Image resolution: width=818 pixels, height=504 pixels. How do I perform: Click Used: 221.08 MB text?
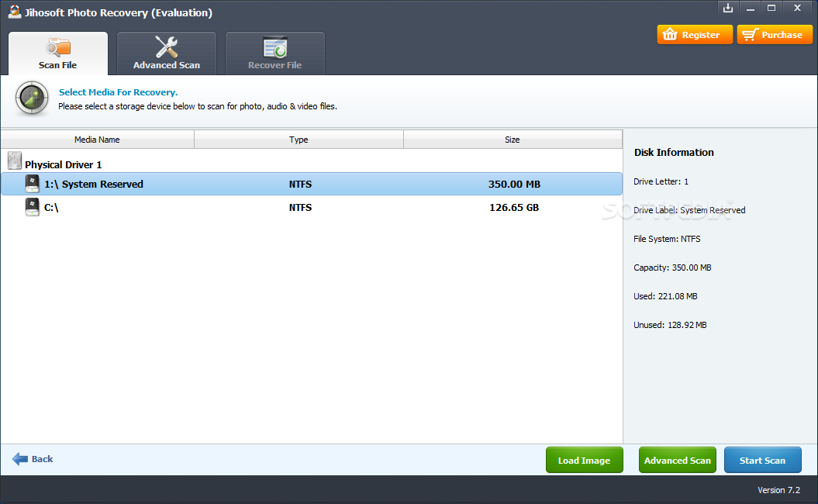666,296
